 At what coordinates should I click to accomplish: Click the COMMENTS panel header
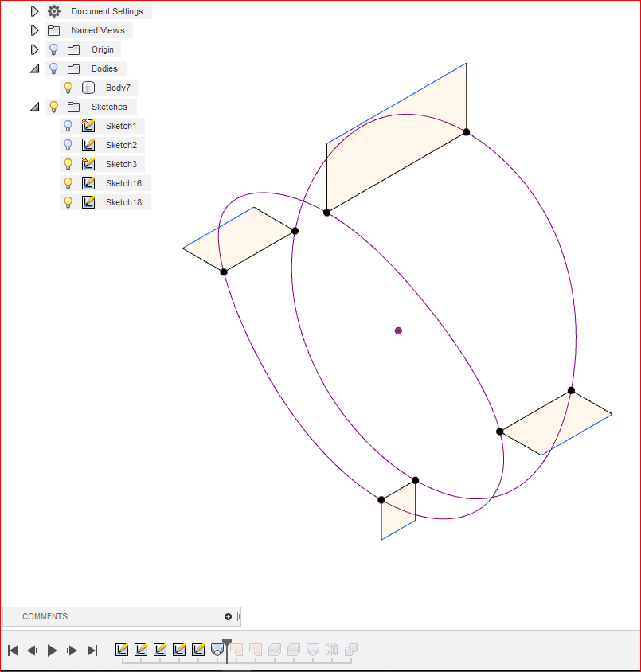pyautogui.click(x=45, y=616)
